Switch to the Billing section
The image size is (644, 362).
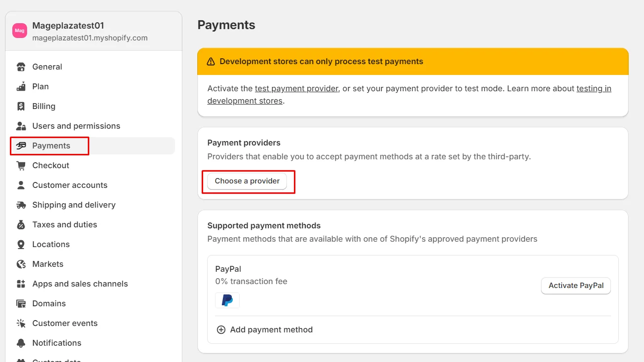[42, 106]
